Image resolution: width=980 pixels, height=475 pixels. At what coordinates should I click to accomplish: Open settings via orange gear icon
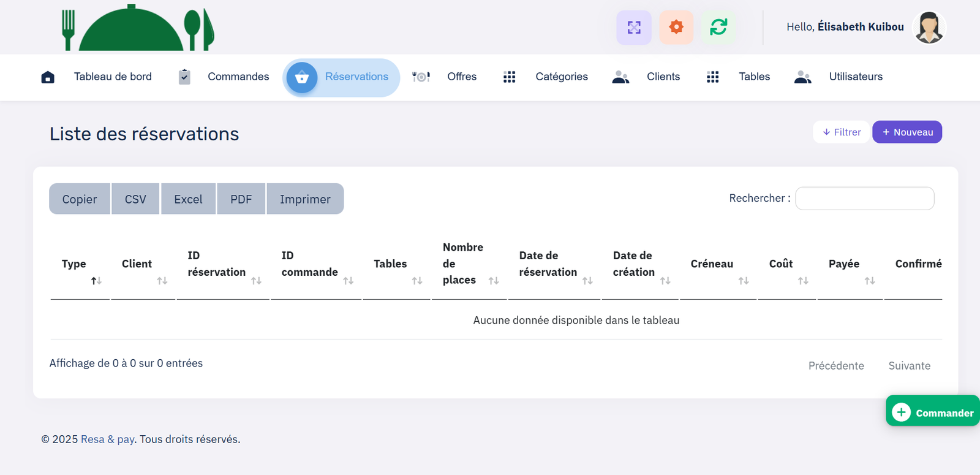click(x=676, y=28)
